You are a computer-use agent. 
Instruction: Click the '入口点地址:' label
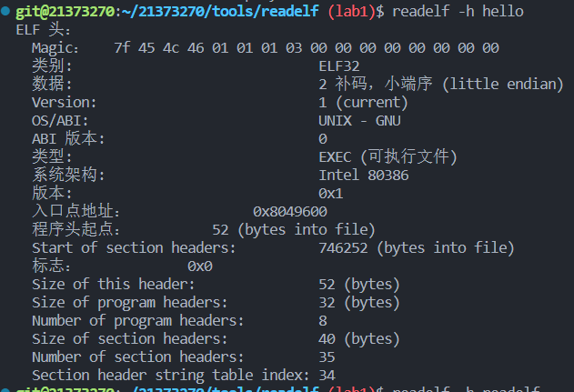point(76,211)
